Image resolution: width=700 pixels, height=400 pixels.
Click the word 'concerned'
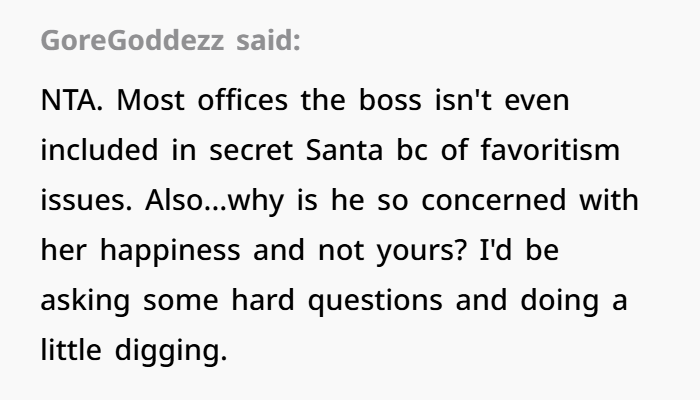pyautogui.click(x=494, y=200)
